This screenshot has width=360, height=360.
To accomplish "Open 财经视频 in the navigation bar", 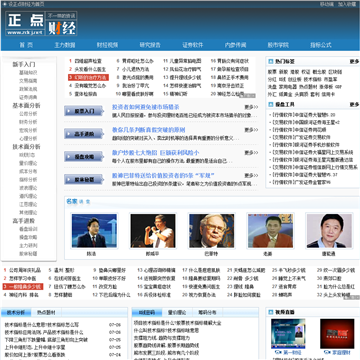I will pos(107,45).
